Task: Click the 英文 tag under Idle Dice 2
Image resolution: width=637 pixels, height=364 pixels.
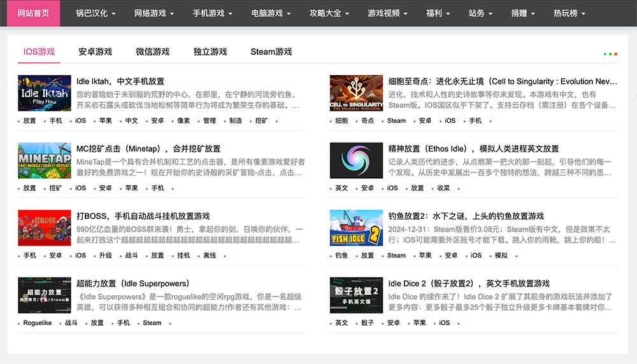Action: [x=341, y=323]
